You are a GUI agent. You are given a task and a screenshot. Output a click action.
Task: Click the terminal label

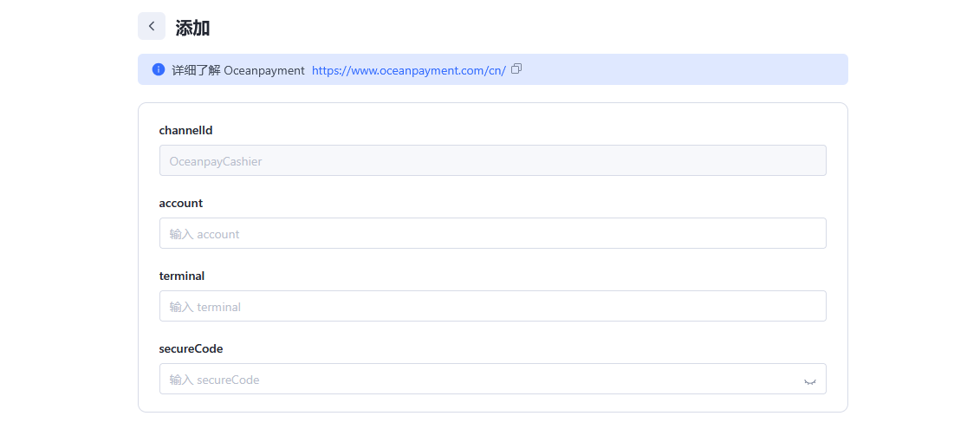[x=182, y=276]
